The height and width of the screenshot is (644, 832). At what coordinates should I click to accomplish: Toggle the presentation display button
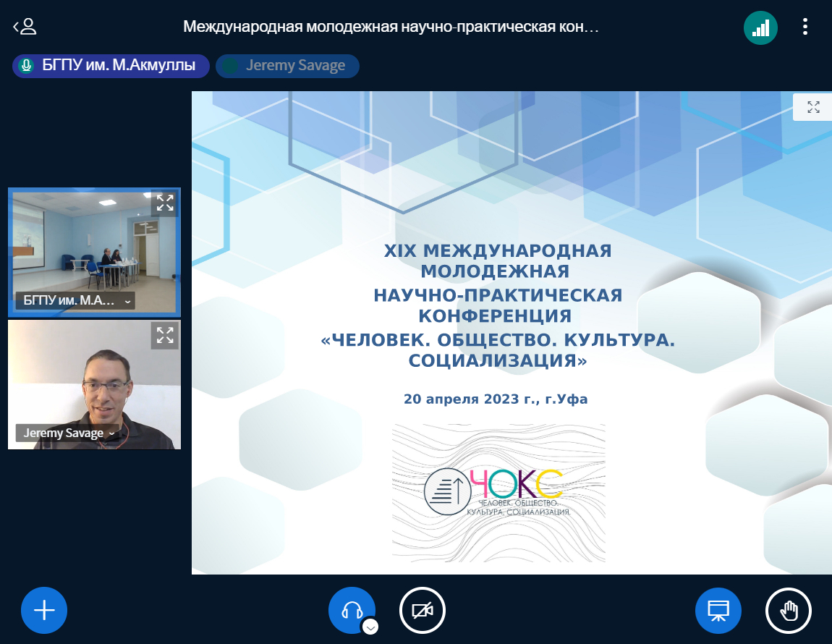pos(718,611)
